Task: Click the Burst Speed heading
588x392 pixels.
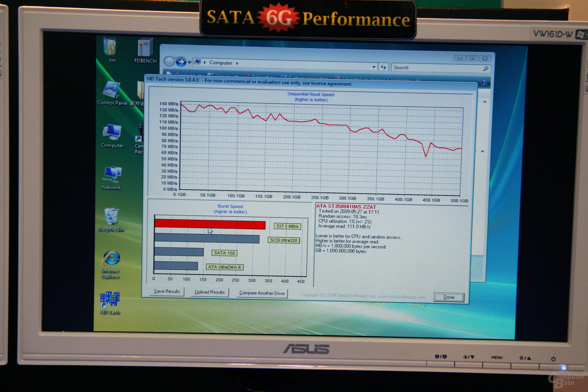Action: coord(230,206)
